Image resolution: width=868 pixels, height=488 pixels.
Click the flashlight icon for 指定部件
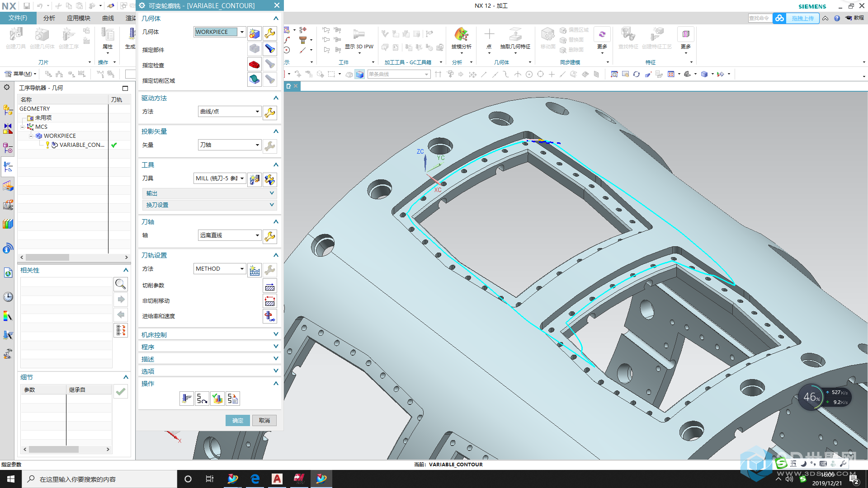point(270,49)
